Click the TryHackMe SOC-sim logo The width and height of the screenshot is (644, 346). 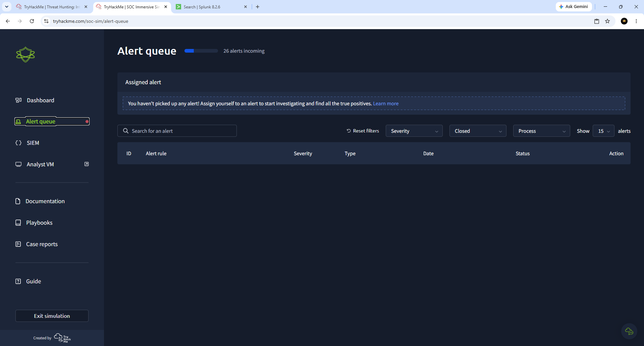(x=25, y=54)
